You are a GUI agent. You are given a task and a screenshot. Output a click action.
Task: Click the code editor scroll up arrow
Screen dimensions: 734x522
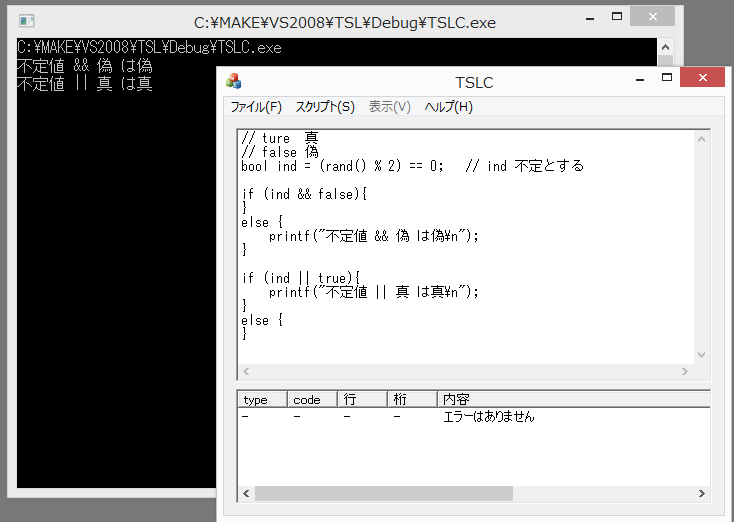point(701,139)
